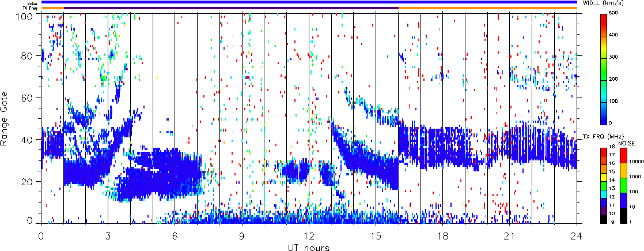Pick the black segment of the NOISE colorbar
This screenshot has height=251, width=644.
click(623, 216)
